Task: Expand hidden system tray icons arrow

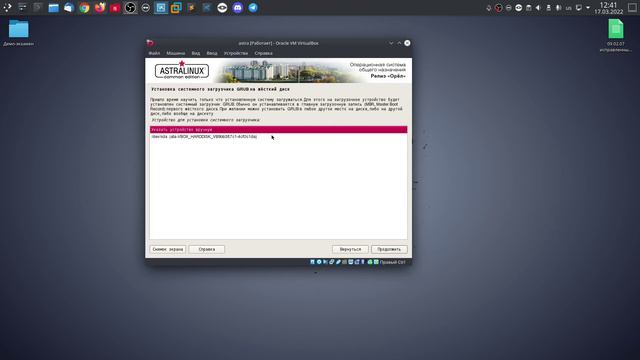Action: click(588, 8)
